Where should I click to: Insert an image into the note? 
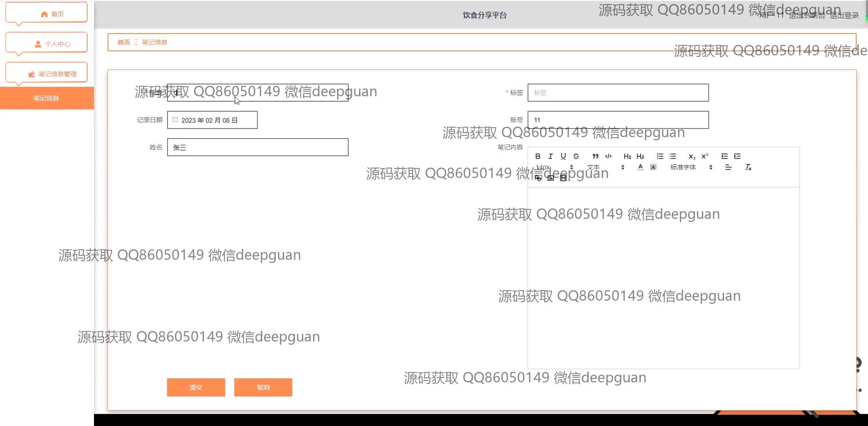(551, 178)
